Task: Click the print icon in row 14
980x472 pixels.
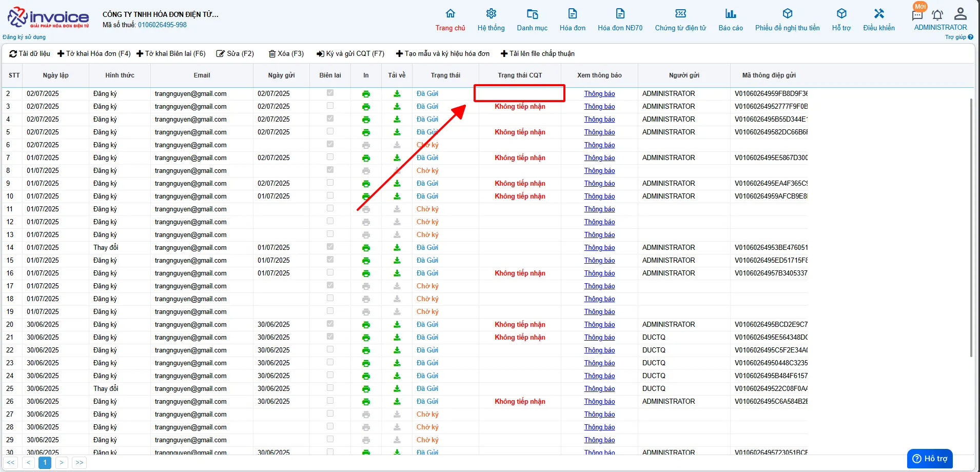Action: (366, 248)
